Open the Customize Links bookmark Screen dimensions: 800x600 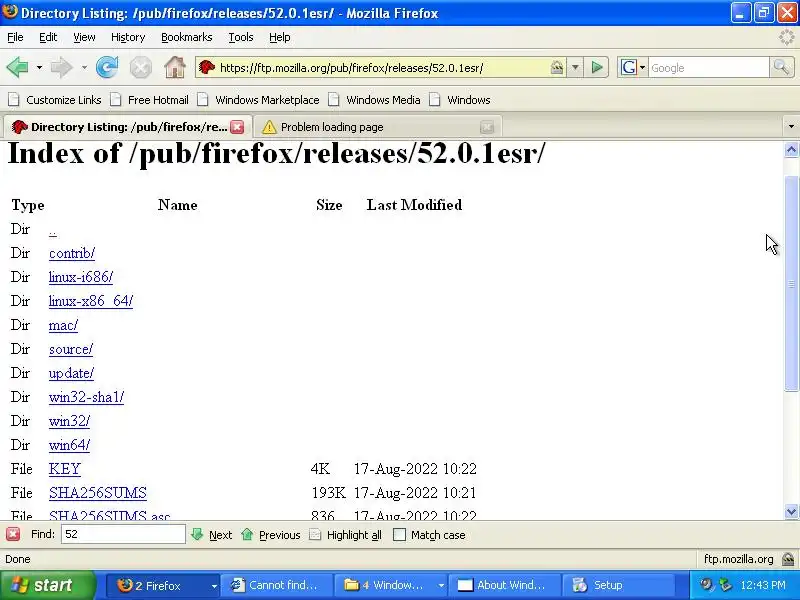tap(56, 100)
